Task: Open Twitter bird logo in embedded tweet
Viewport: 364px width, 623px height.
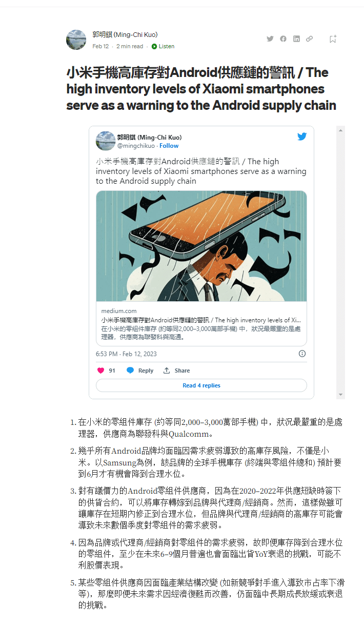Action: click(302, 137)
